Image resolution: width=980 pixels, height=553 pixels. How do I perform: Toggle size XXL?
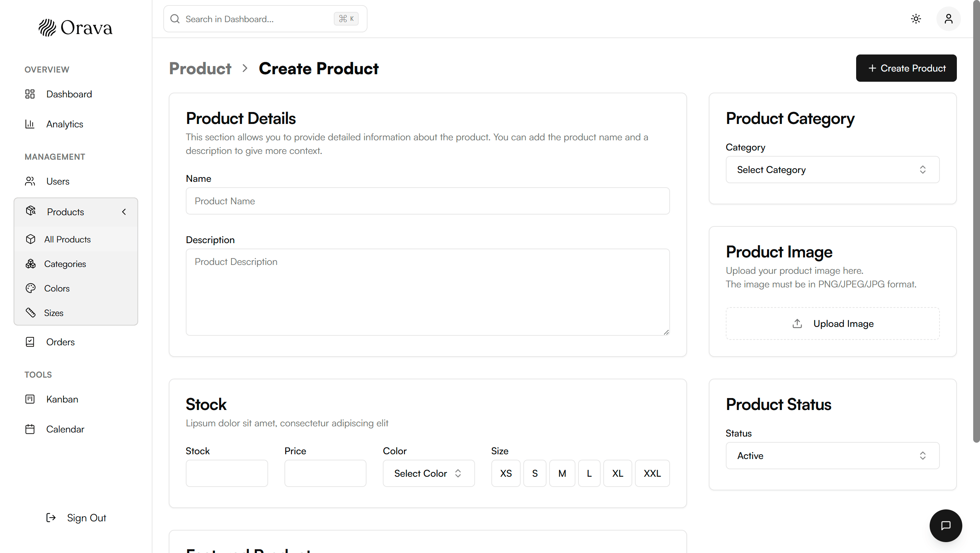click(x=652, y=473)
